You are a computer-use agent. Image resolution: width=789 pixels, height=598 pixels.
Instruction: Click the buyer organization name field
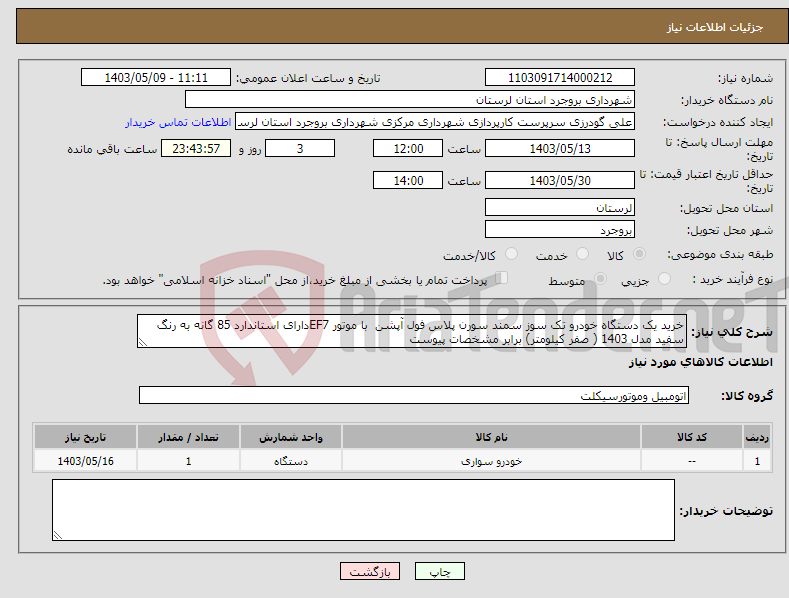[x=410, y=100]
